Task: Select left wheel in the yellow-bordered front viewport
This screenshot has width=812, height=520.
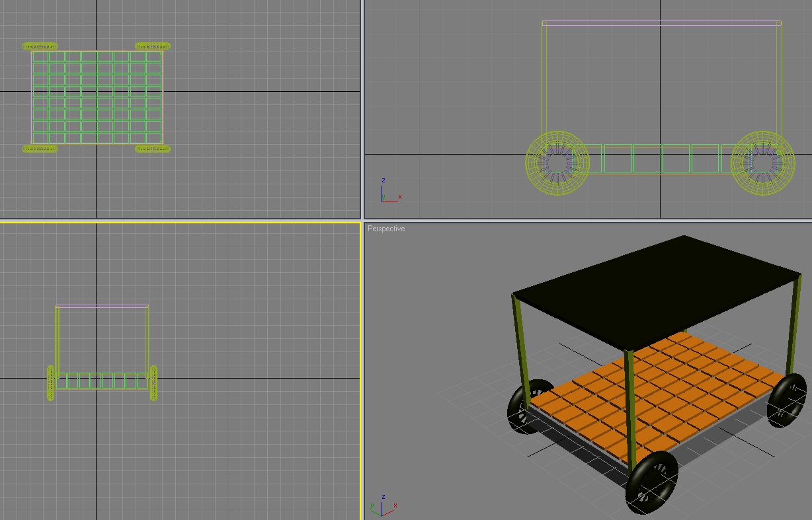Action: (x=51, y=383)
